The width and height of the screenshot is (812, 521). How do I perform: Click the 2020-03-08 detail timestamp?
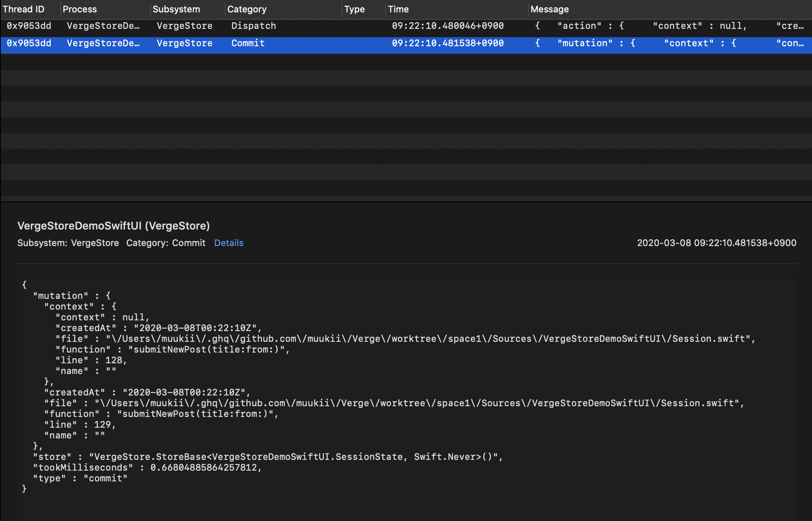[716, 243]
